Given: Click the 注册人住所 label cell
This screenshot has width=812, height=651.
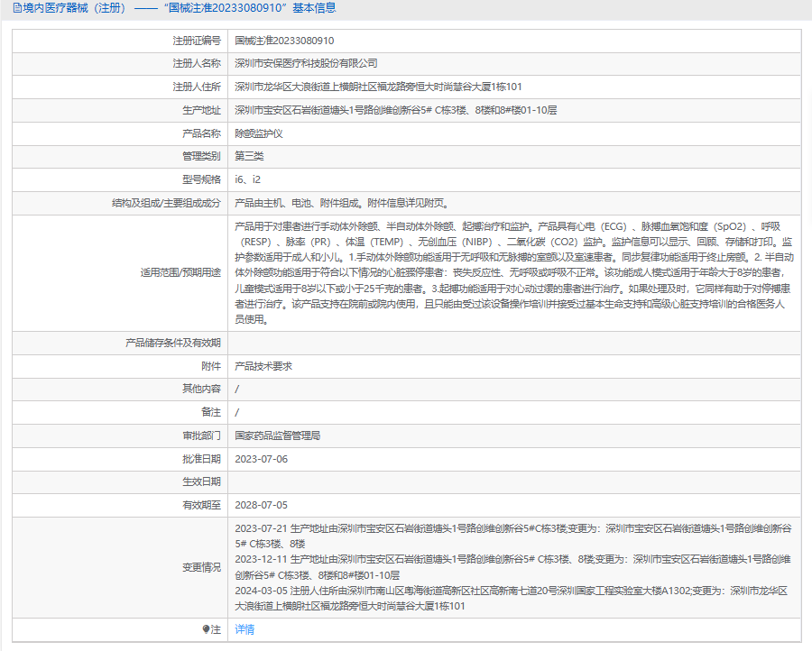Looking at the screenshot, I should coord(120,87).
